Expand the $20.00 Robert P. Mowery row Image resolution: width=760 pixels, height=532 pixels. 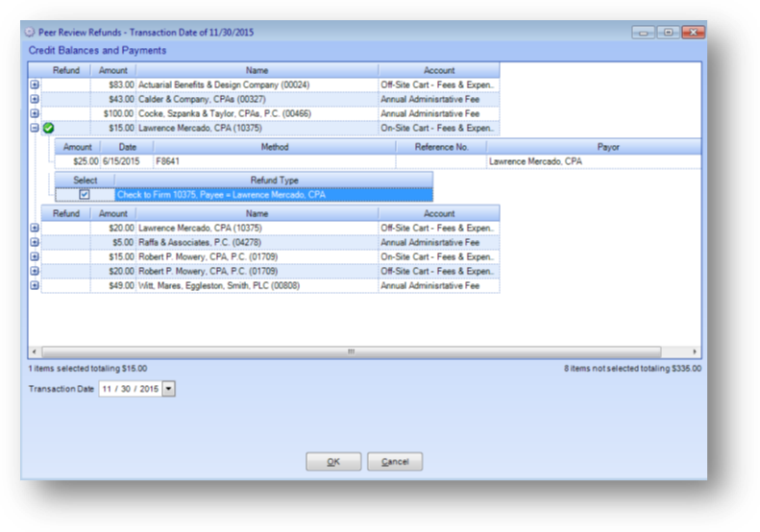(x=35, y=271)
